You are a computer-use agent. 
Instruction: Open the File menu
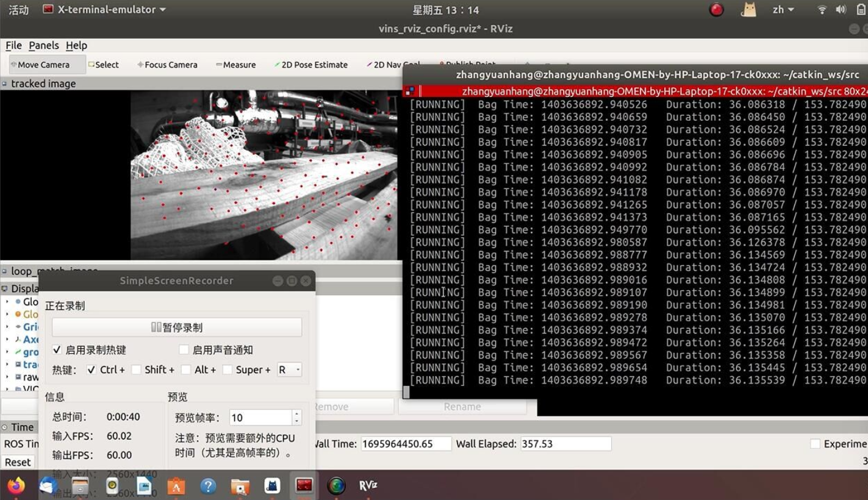click(x=13, y=46)
